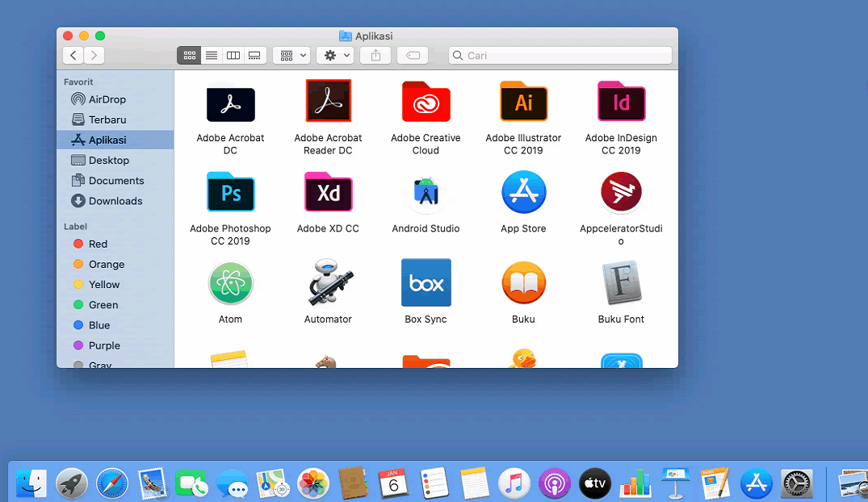The height and width of the screenshot is (502, 868).
Task: Open the Adobe Creative Cloud folder
Action: pos(426,101)
